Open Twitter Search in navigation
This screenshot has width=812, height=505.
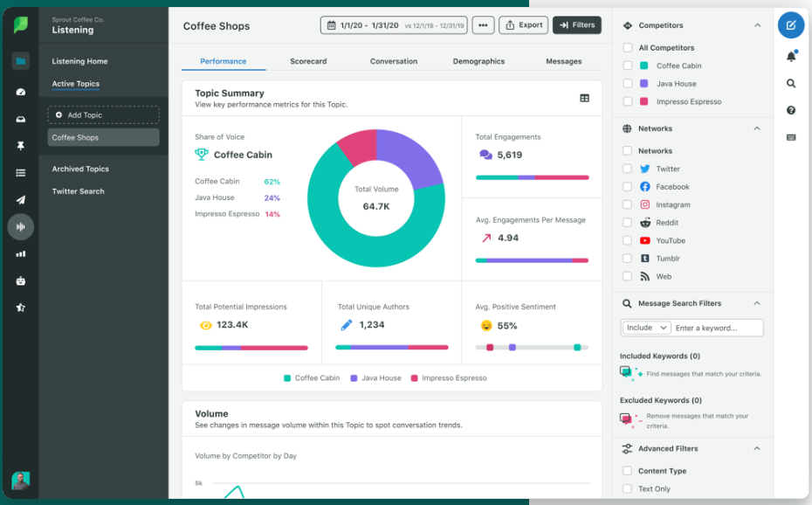79,191
